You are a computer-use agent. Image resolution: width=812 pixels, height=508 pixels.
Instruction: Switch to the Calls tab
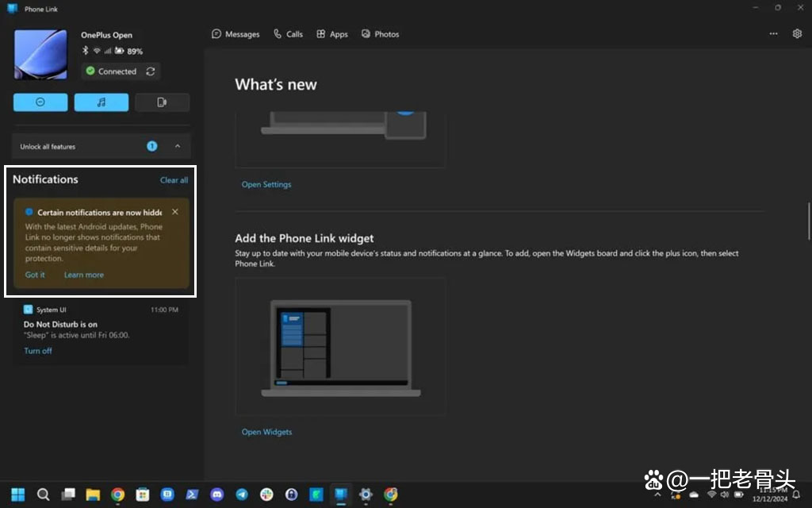tap(288, 34)
